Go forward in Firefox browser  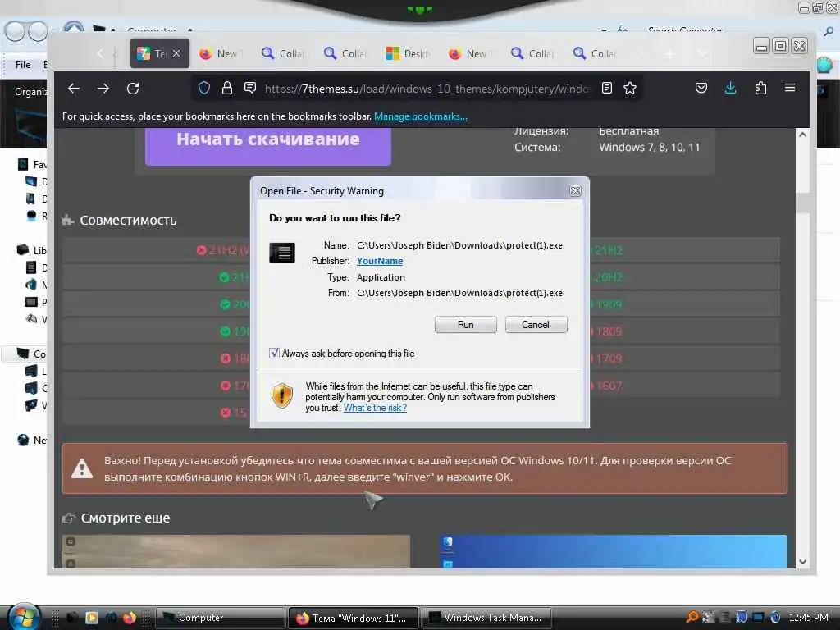103,89
